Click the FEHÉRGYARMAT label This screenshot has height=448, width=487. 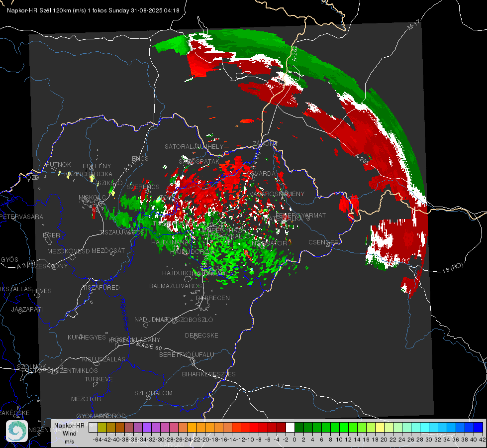tap(300, 215)
